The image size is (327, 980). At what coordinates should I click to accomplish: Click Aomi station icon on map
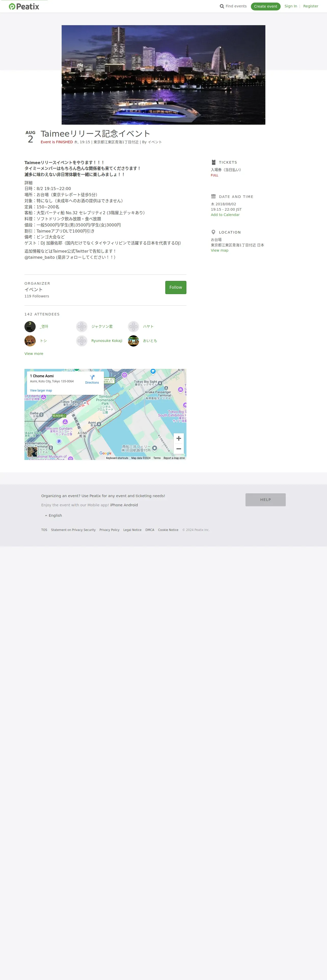tap(99, 424)
